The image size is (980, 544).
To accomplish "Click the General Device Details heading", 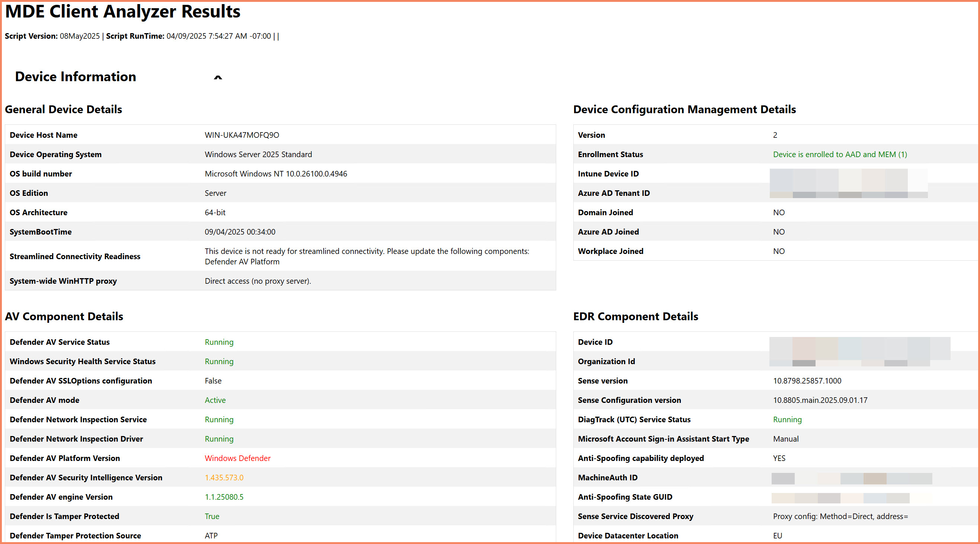I will click(x=64, y=109).
